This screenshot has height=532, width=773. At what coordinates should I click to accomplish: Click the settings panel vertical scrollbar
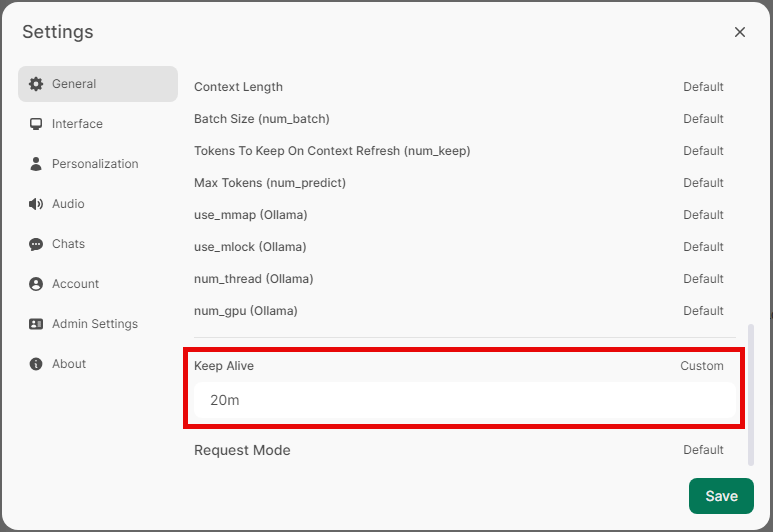(x=751, y=394)
